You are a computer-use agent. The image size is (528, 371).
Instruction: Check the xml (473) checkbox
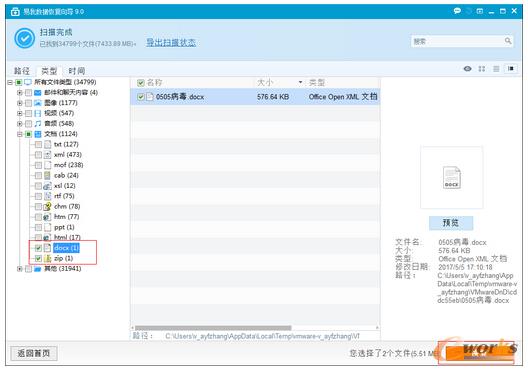tap(38, 155)
